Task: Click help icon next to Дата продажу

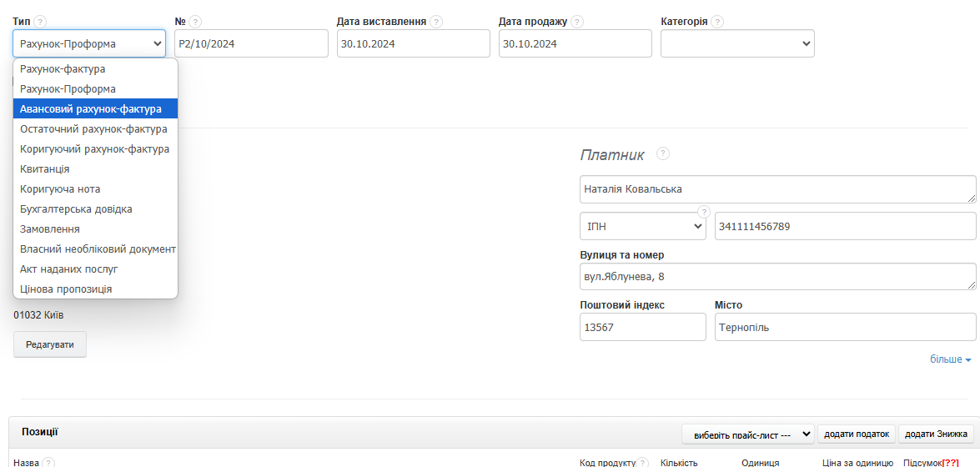Action: point(577,22)
